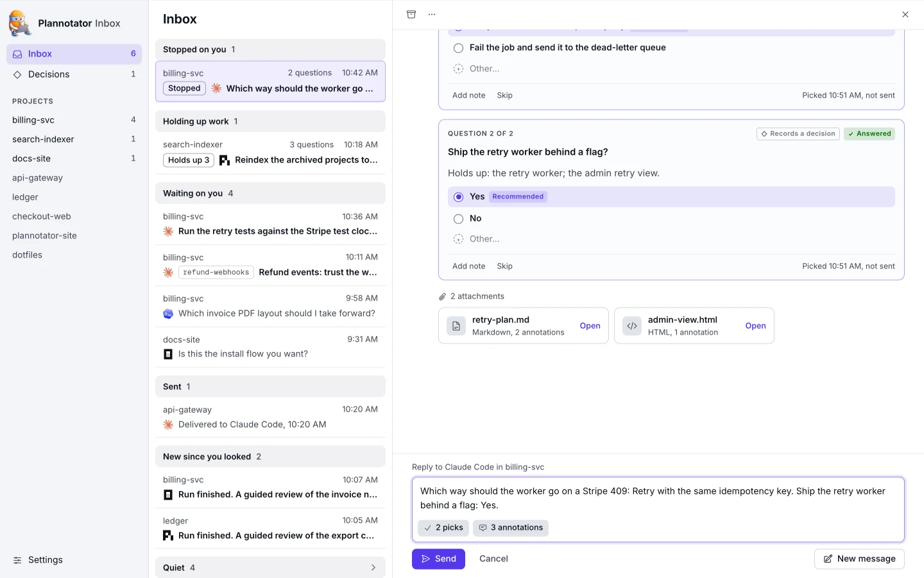Select Fail the job and dead-letter option

458,48
